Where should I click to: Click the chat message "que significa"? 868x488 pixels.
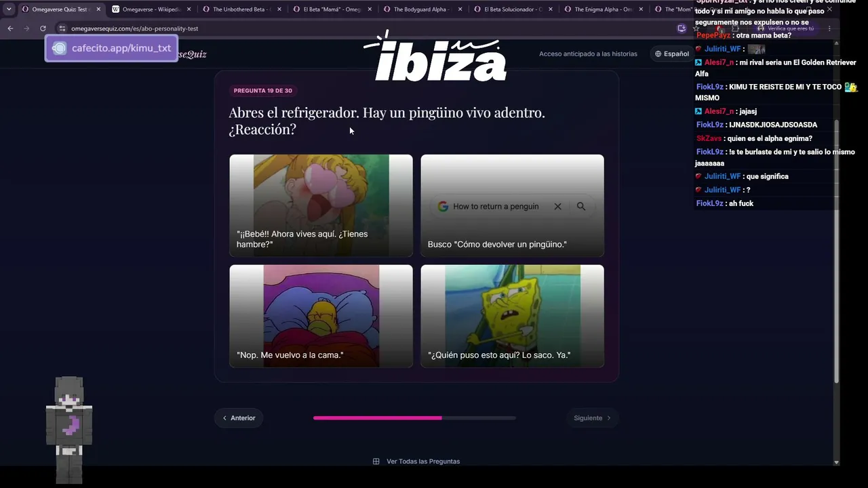point(768,176)
